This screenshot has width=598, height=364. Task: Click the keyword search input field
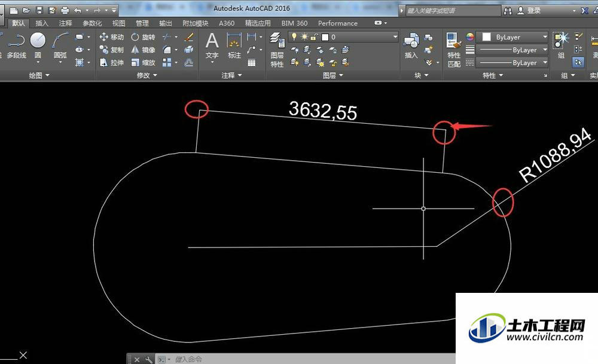(453, 11)
